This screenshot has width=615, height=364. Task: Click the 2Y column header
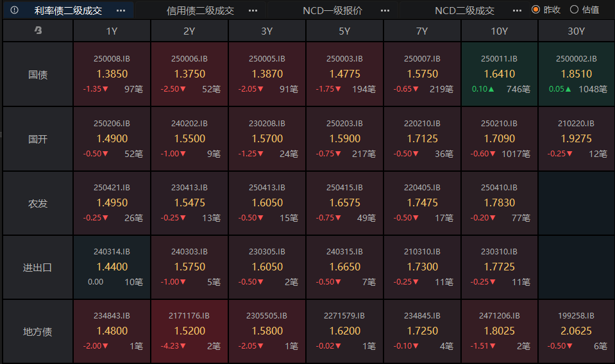tap(189, 31)
